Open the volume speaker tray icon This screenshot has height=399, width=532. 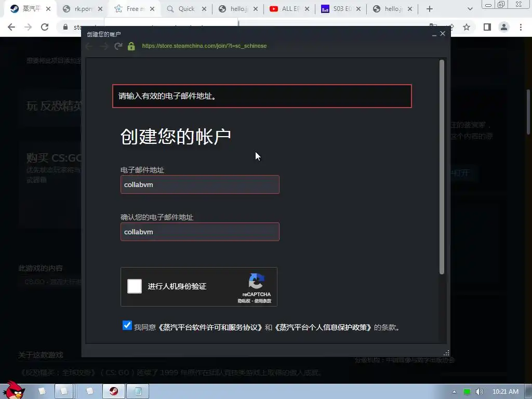point(479,392)
